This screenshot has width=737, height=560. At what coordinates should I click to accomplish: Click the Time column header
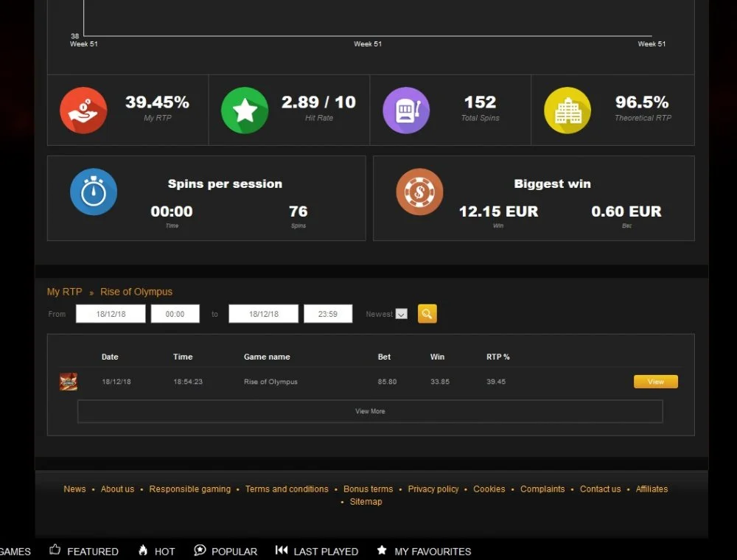tap(183, 357)
